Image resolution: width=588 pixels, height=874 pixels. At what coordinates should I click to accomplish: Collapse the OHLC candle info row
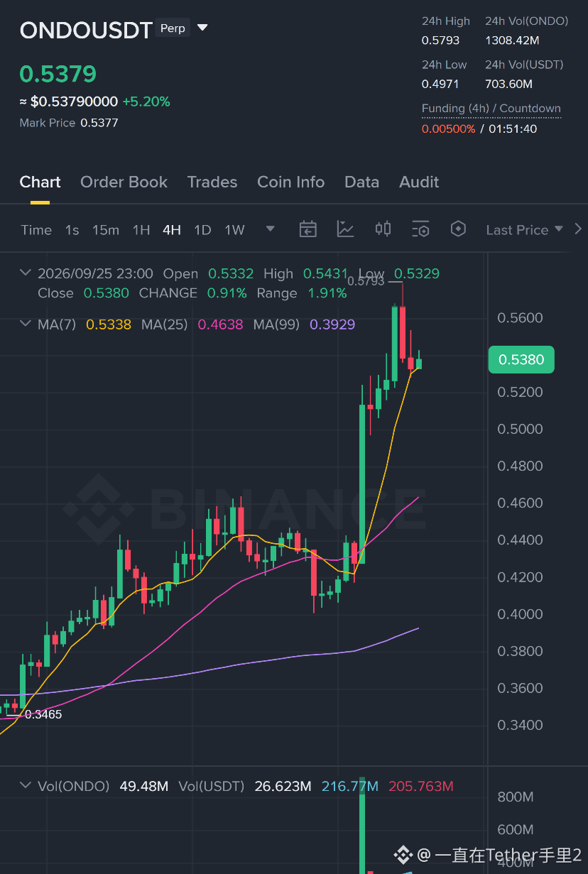(26, 273)
